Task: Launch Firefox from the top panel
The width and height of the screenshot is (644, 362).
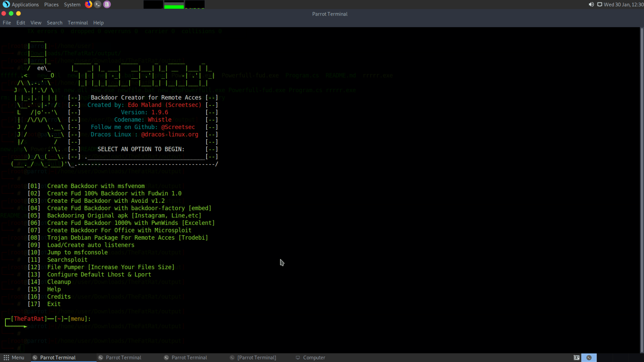Action: tap(88, 4)
